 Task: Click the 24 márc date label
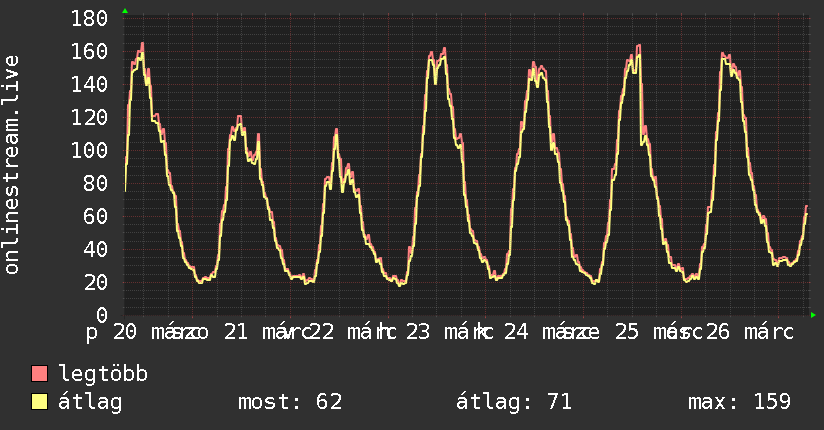coord(551,332)
